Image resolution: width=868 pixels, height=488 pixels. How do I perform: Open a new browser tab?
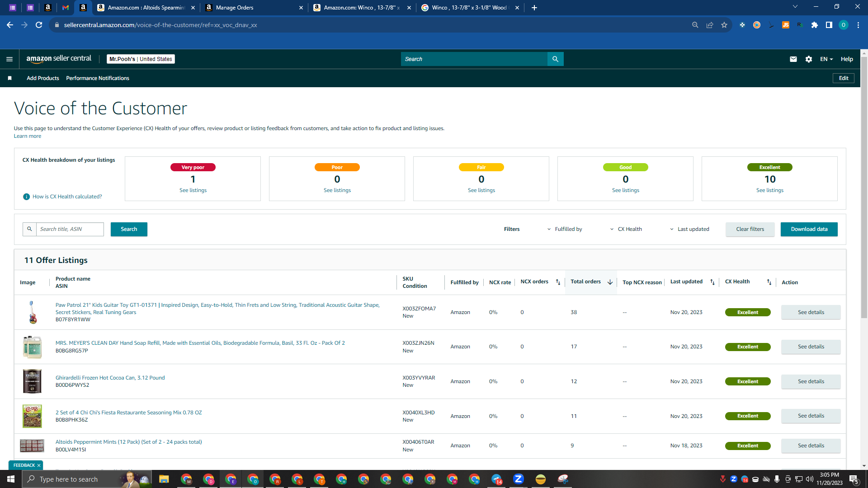534,8
